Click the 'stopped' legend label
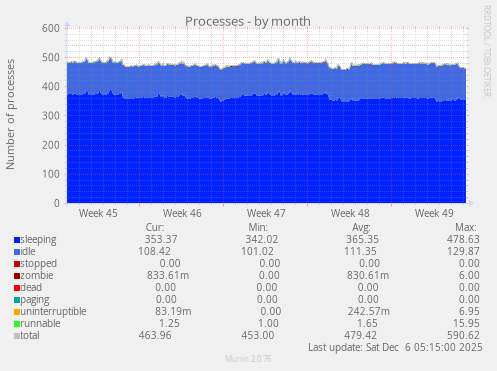 (x=39, y=263)
